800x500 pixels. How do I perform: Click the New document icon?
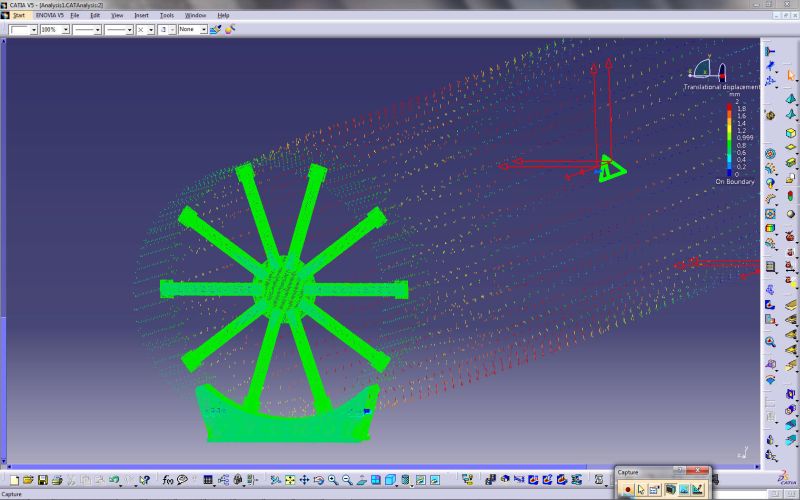[14, 481]
